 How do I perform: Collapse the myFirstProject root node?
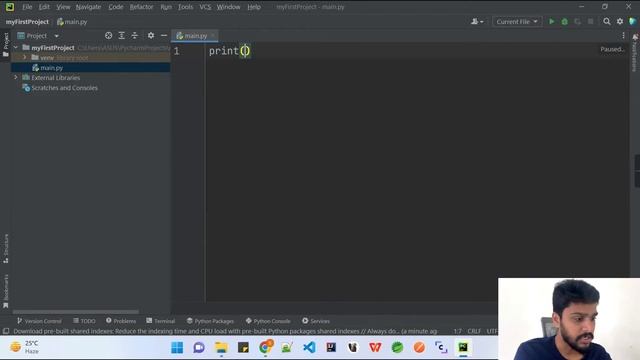16,47
